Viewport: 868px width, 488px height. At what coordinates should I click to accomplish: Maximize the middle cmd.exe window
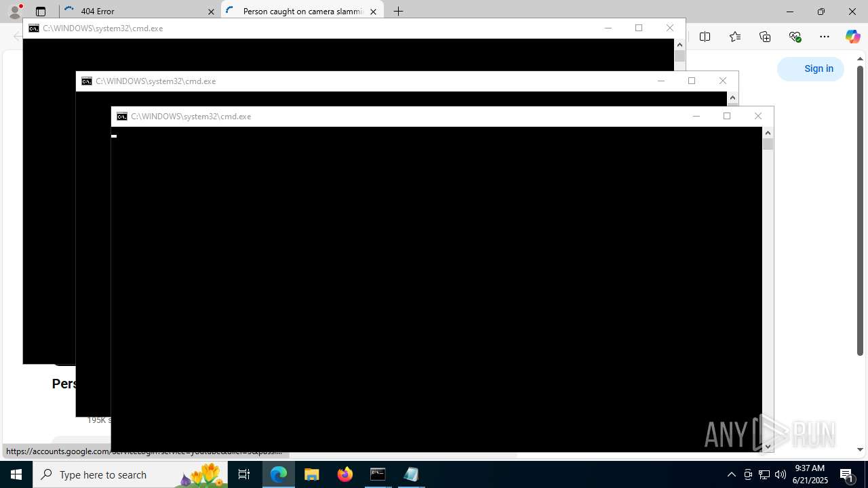click(692, 81)
